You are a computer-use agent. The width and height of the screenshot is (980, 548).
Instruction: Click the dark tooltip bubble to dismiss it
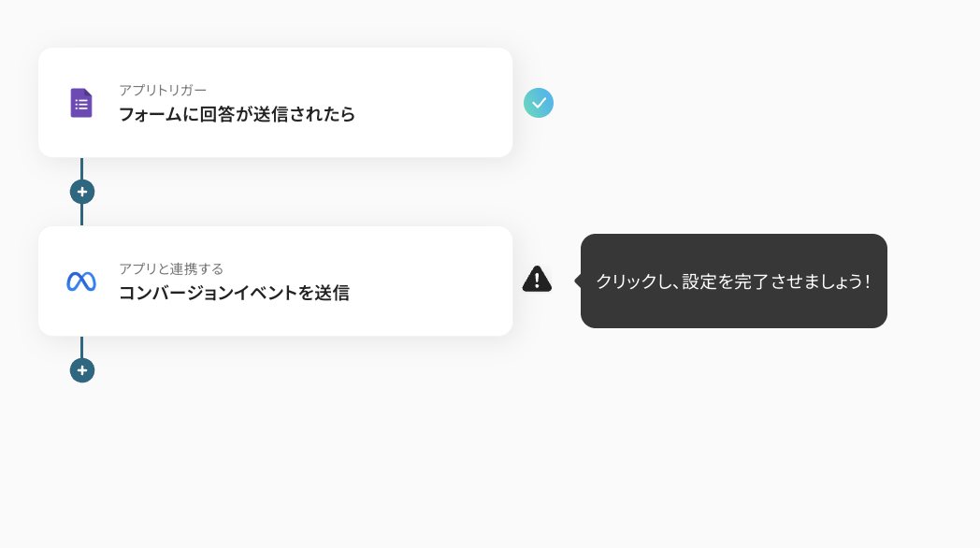pos(733,281)
